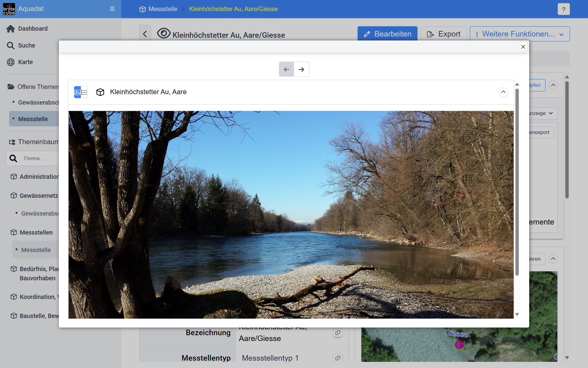Open Dashboard in sidebar

click(x=32, y=29)
